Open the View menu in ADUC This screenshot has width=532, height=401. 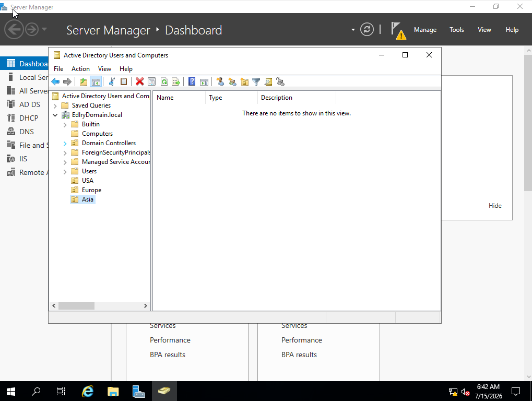pos(104,69)
